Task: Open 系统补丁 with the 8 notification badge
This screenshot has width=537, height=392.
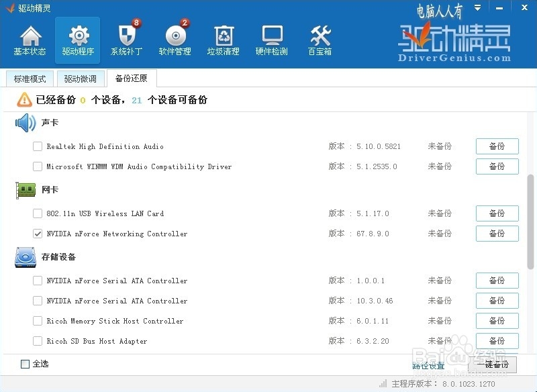Action: click(127, 39)
